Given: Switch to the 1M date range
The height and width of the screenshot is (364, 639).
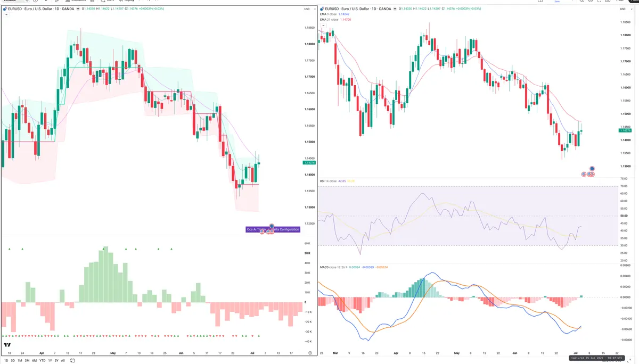Looking at the screenshot, I should point(20,360).
